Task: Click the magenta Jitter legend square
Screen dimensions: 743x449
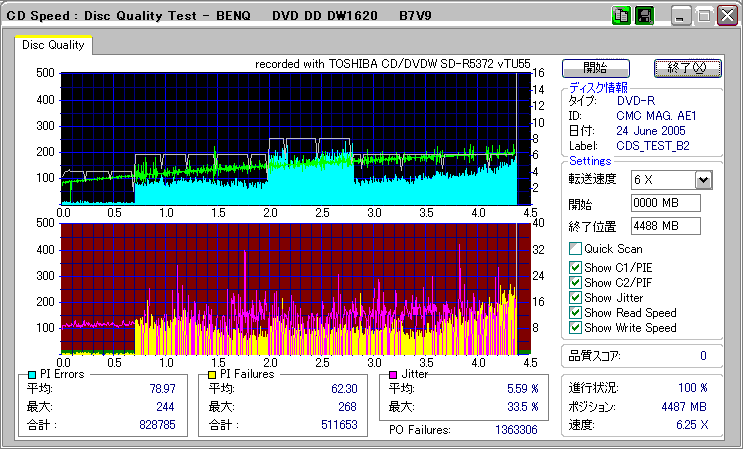Action: point(394,374)
